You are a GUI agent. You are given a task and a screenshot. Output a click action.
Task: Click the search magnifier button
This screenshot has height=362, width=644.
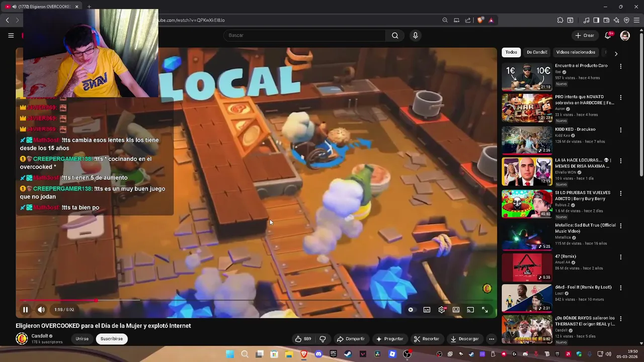(x=395, y=35)
